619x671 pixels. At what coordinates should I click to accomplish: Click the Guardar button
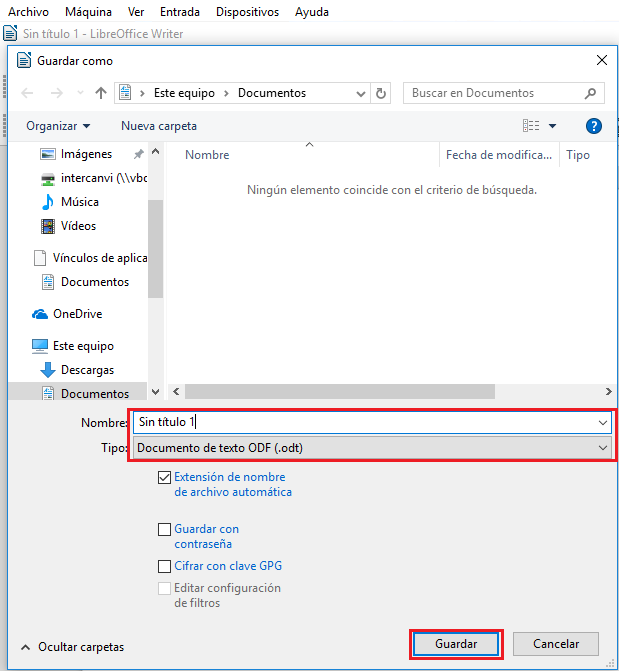[456, 644]
